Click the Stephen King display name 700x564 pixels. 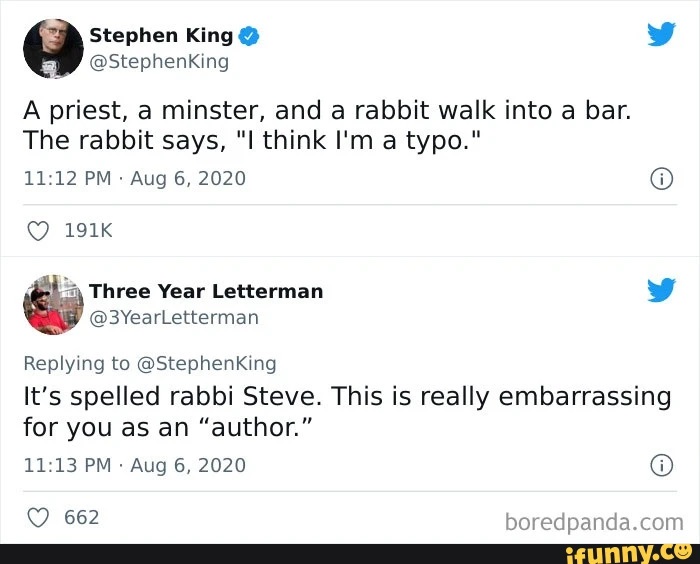[x=161, y=35]
